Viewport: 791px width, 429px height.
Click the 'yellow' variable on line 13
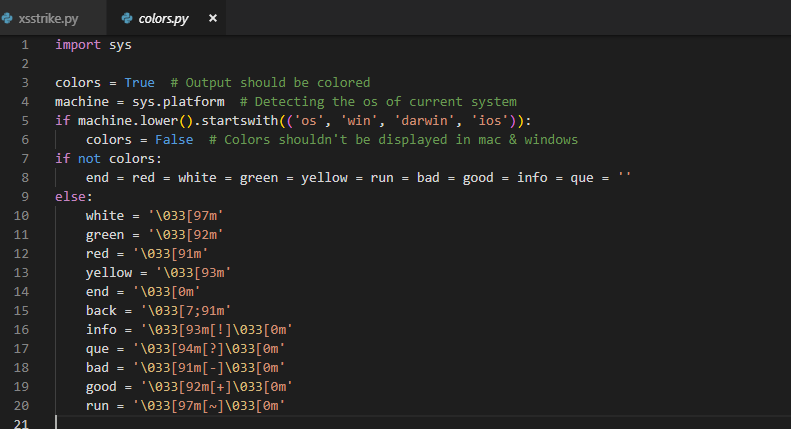(x=108, y=273)
